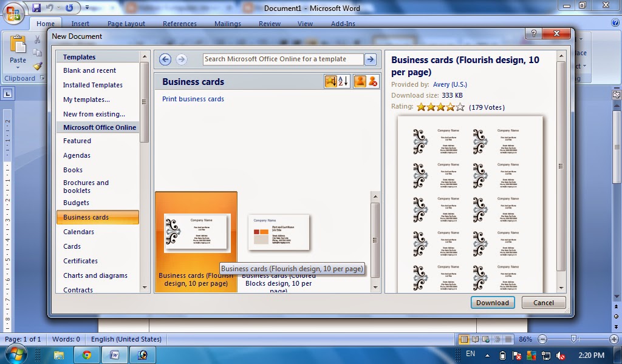Click the Undo icon in Quick Access toolbar
This screenshot has width=622, height=364.
point(50,7)
